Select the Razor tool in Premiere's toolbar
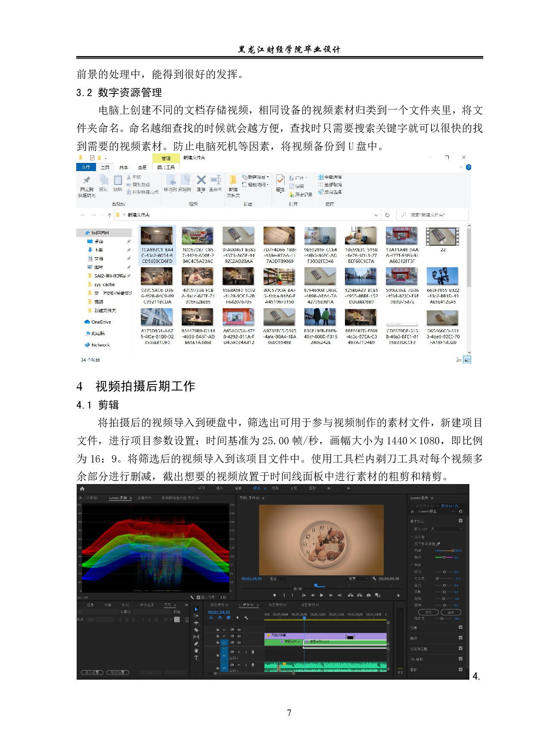The image size is (534, 756). (x=196, y=630)
